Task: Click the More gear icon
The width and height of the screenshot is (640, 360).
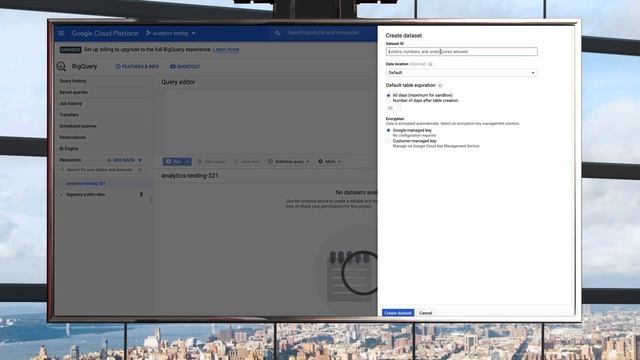Action: point(320,162)
